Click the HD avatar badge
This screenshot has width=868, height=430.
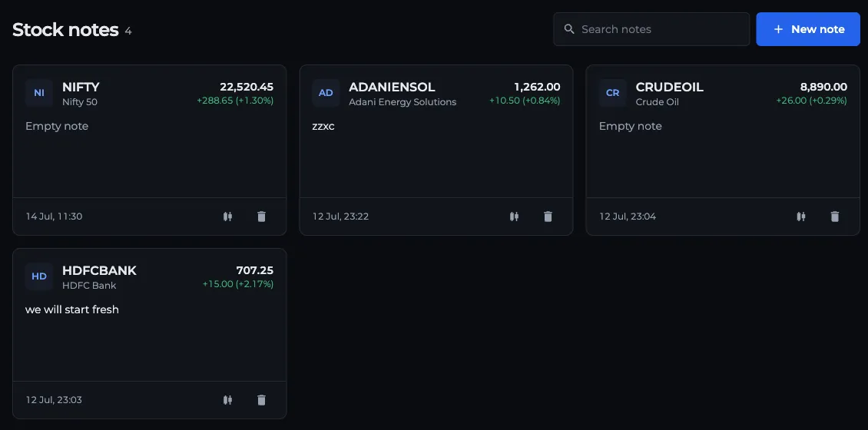click(39, 276)
